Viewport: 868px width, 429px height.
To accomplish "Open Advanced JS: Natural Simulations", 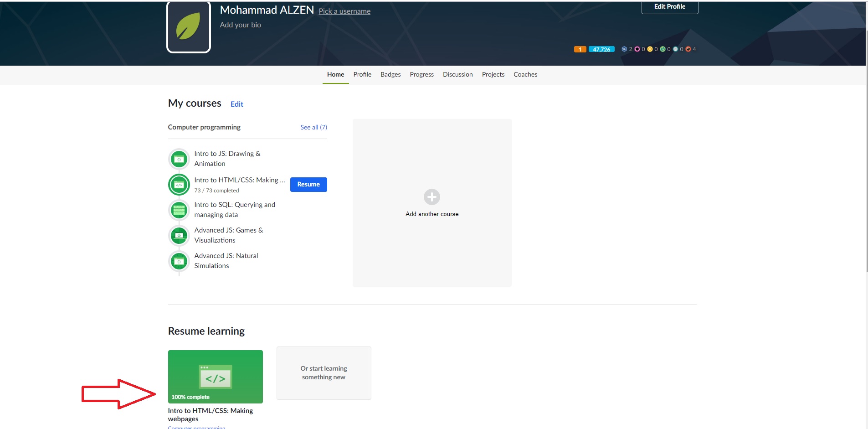I will pos(226,261).
